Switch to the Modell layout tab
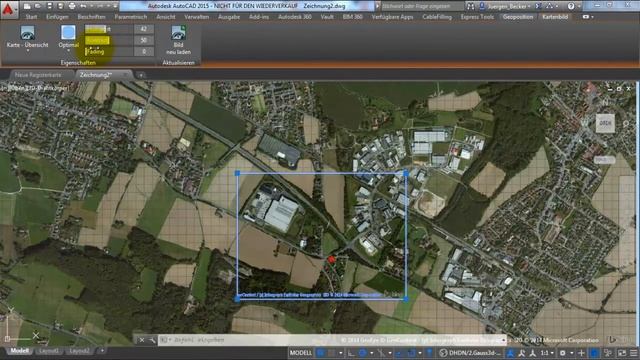640x360 pixels. [x=19, y=351]
